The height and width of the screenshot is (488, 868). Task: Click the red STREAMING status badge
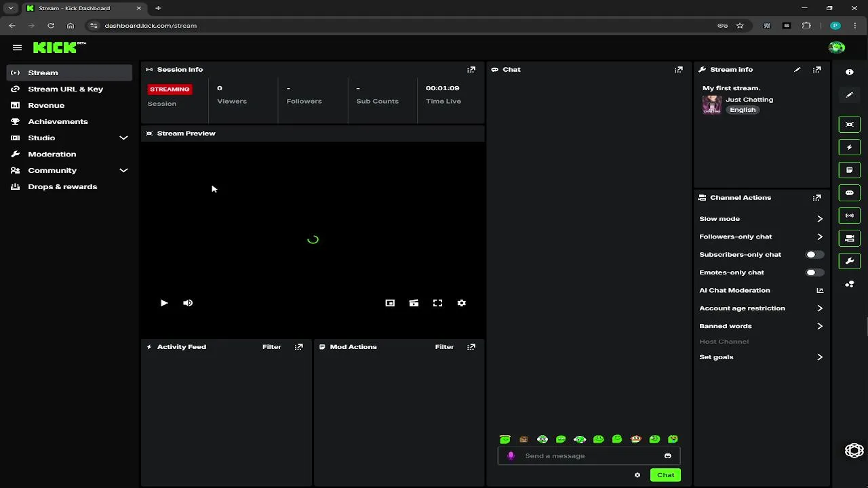[x=170, y=89]
